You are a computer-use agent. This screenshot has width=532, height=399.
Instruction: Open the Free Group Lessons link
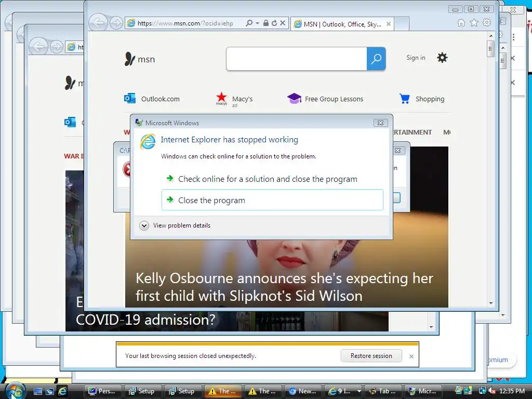[325, 99]
